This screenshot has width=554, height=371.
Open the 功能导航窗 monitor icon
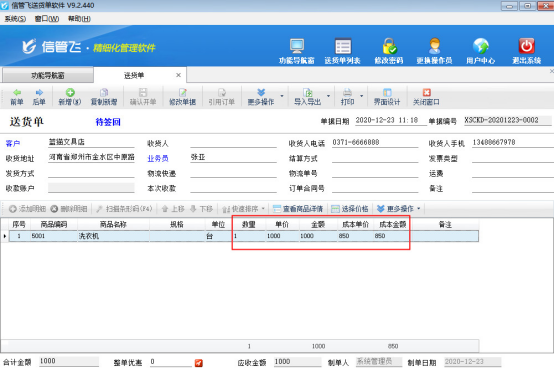pyautogui.click(x=297, y=46)
